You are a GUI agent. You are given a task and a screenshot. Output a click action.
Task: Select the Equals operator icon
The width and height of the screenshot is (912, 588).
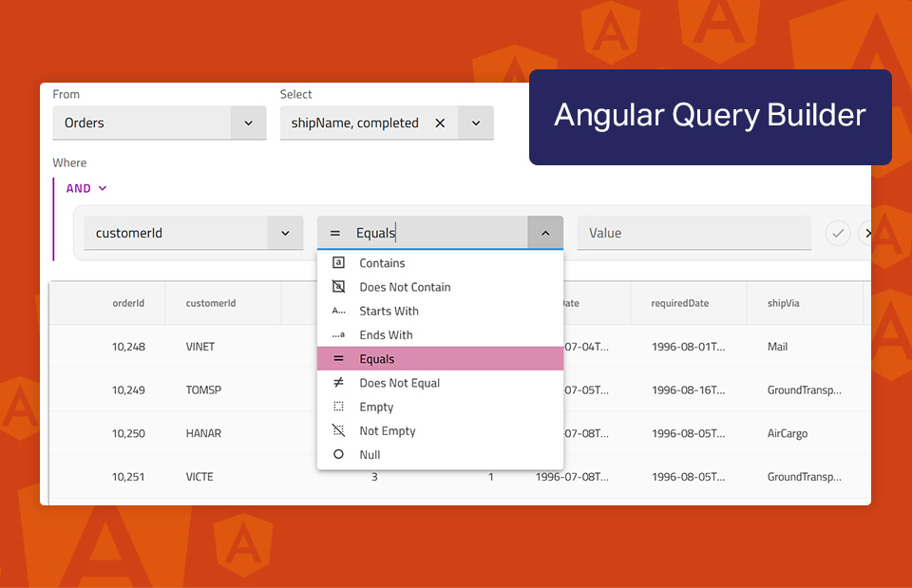point(338,358)
